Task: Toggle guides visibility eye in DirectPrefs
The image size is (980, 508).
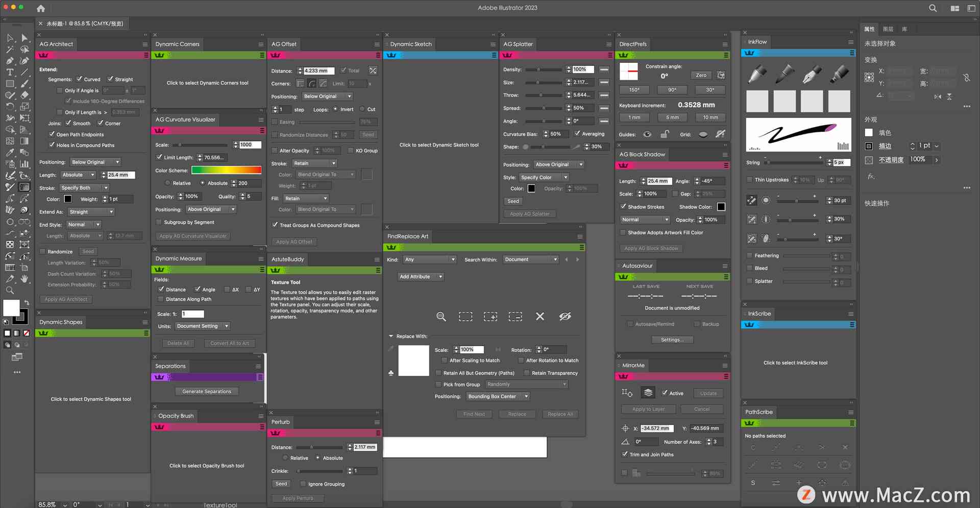Action: point(647,134)
